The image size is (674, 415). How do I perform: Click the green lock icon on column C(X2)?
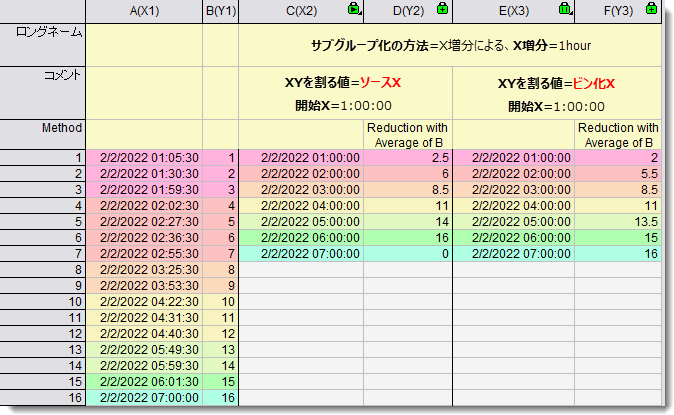tap(354, 9)
